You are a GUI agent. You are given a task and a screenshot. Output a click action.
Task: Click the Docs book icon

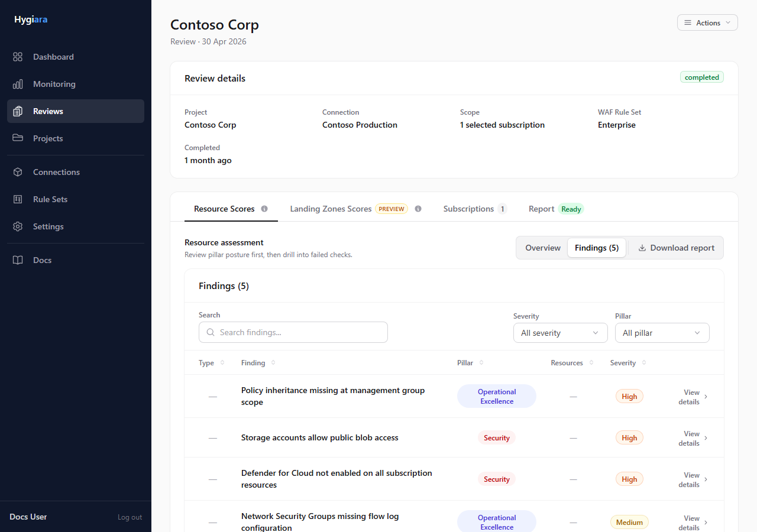18,260
